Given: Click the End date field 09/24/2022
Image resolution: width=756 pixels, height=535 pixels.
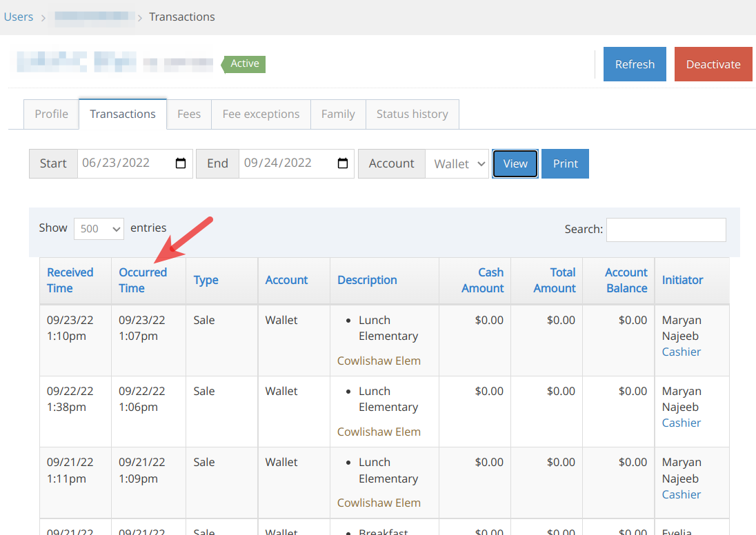Looking at the screenshot, I should [x=297, y=164].
